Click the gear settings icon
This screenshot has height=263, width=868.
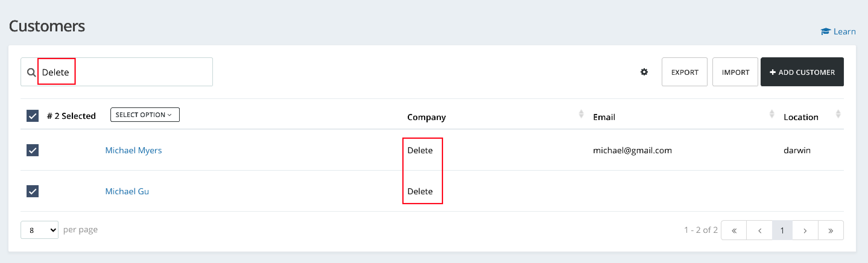(x=644, y=72)
